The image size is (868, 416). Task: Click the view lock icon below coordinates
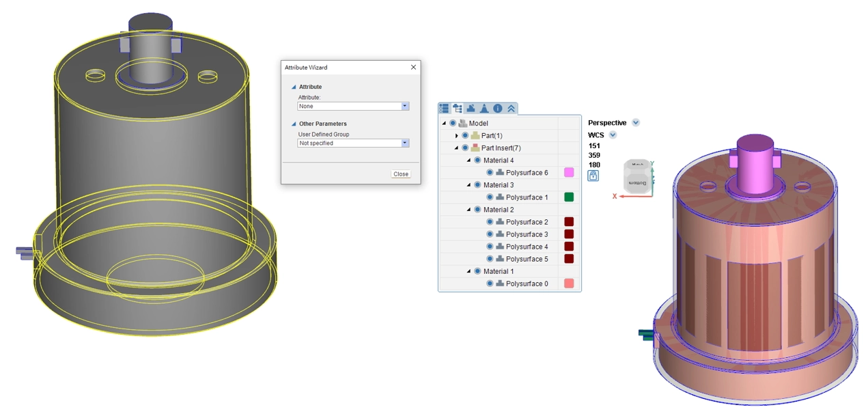pyautogui.click(x=593, y=176)
